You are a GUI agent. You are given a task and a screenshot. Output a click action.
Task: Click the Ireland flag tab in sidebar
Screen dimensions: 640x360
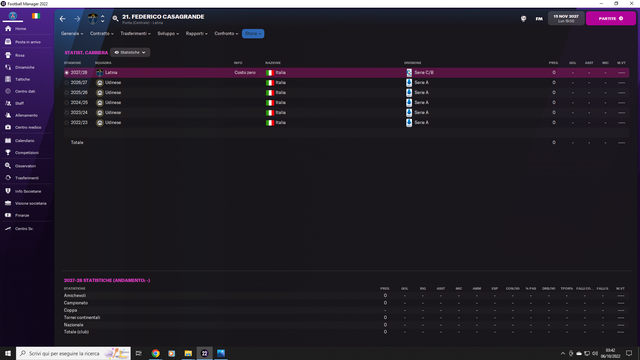coord(36,16)
